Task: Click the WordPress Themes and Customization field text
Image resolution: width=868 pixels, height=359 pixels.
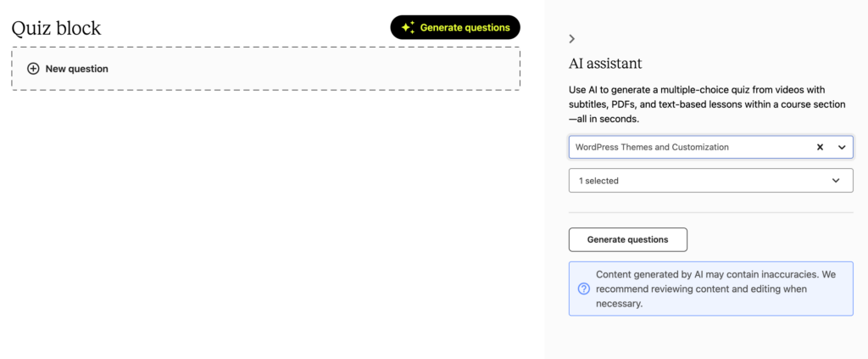Action: (x=652, y=148)
